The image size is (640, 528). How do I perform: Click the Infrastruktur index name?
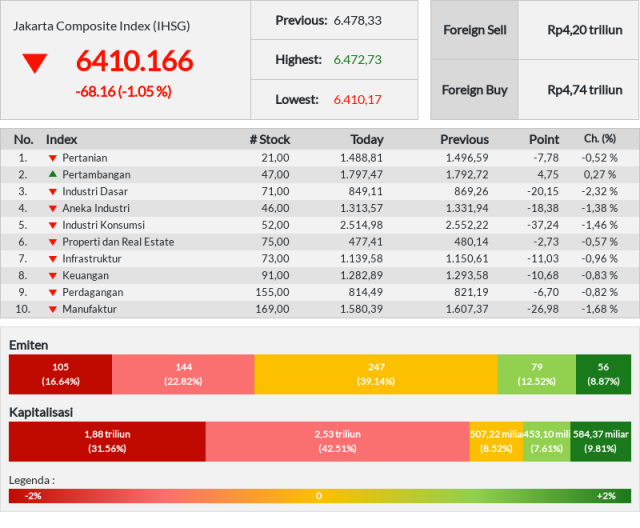(92, 259)
